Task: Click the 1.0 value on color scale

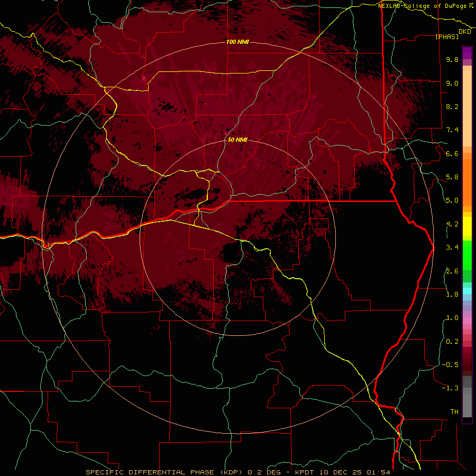Action: click(x=452, y=318)
